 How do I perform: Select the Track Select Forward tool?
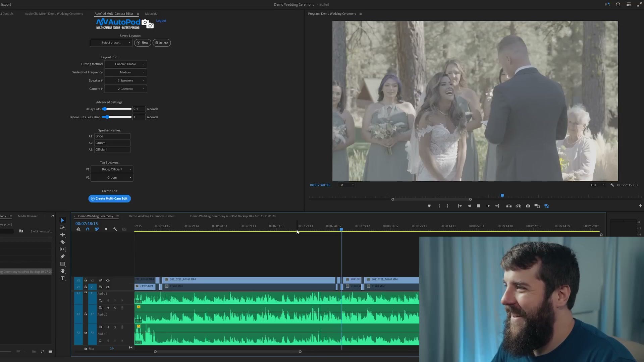(62, 227)
